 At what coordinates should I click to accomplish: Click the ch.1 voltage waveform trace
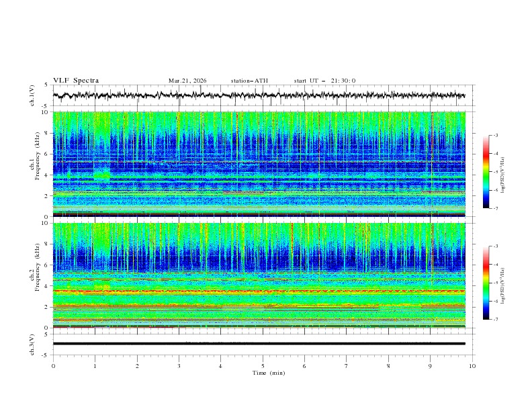pos(259,95)
